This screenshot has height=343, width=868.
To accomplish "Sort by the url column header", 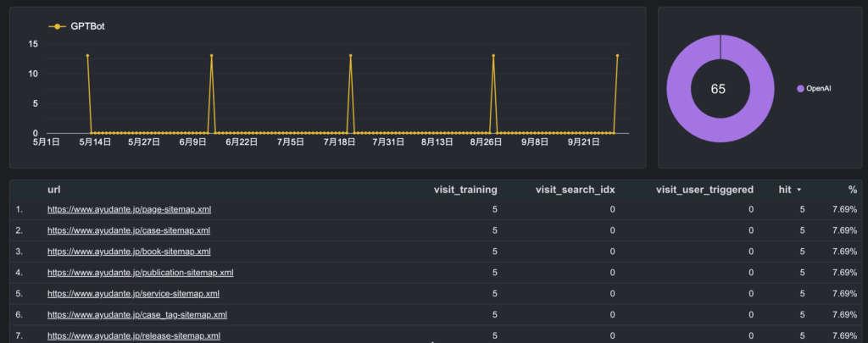I will (x=53, y=190).
